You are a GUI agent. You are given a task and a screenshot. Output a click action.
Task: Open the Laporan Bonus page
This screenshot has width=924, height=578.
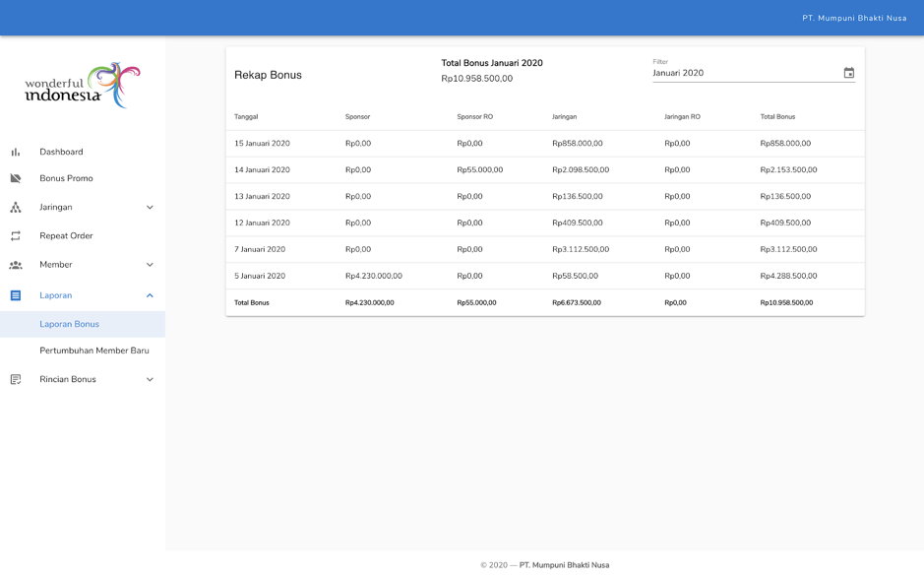(69, 324)
